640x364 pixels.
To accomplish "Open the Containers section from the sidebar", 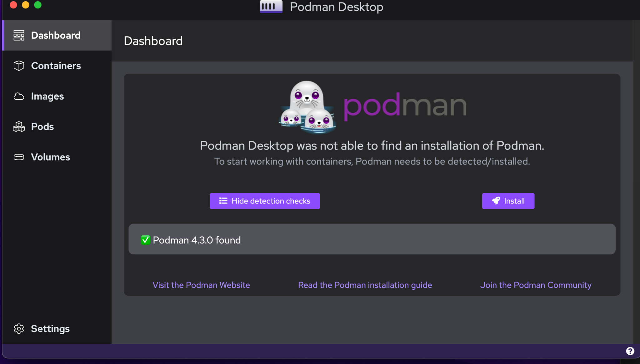I will pos(56,66).
